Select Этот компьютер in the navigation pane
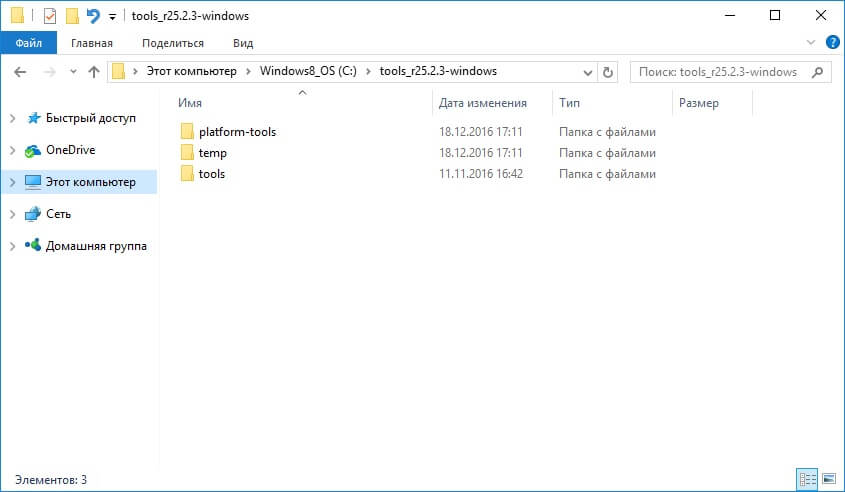The width and height of the screenshot is (845, 492). click(91, 182)
